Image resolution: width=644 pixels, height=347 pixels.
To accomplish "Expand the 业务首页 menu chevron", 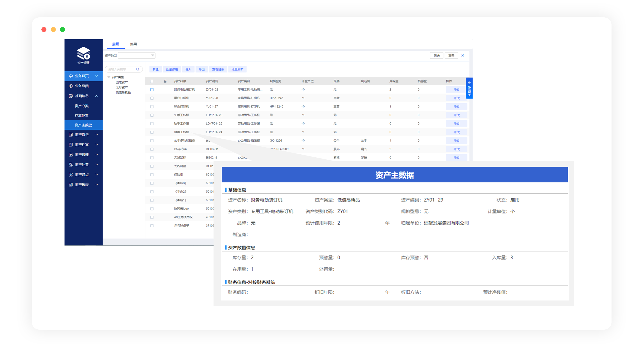I will pos(97,76).
